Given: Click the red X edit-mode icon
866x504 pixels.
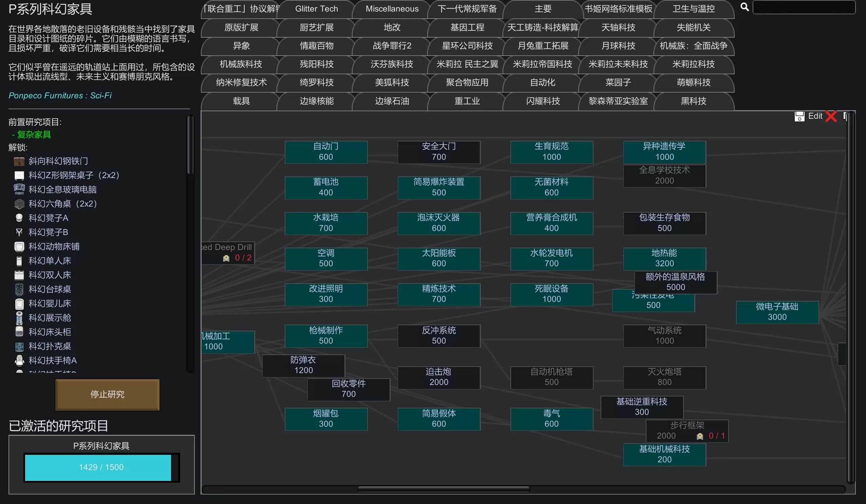Looking at the screenshot, I should [831, 116].
